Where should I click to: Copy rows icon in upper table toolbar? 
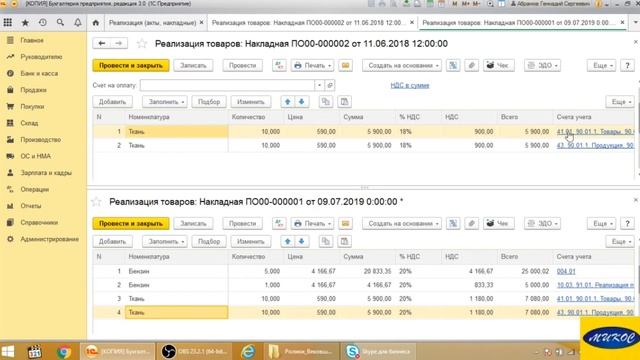click(x=326, y=102)
